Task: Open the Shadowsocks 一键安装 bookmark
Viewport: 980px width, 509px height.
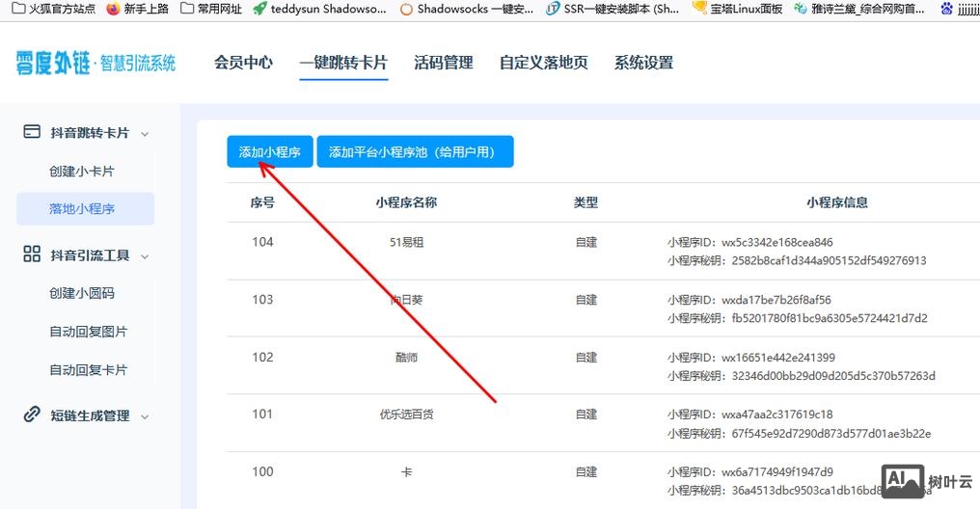Action: pyautogui.click(x=466, y=8)
